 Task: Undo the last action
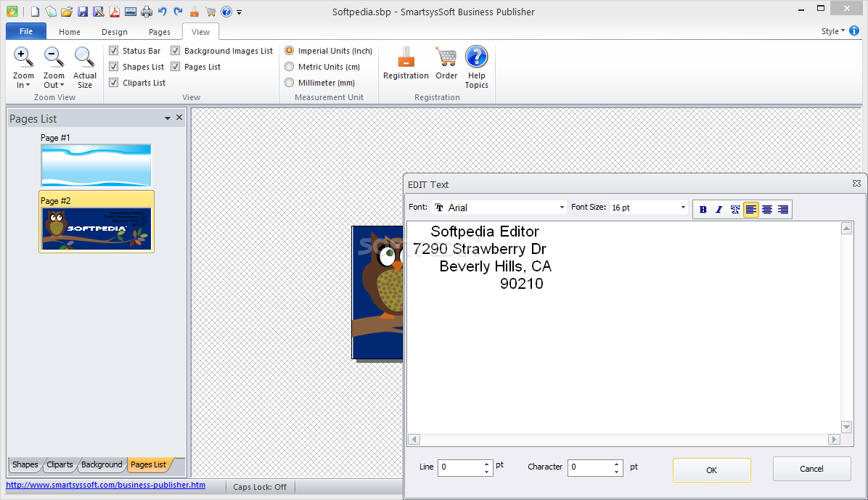[x=162, y=12]
